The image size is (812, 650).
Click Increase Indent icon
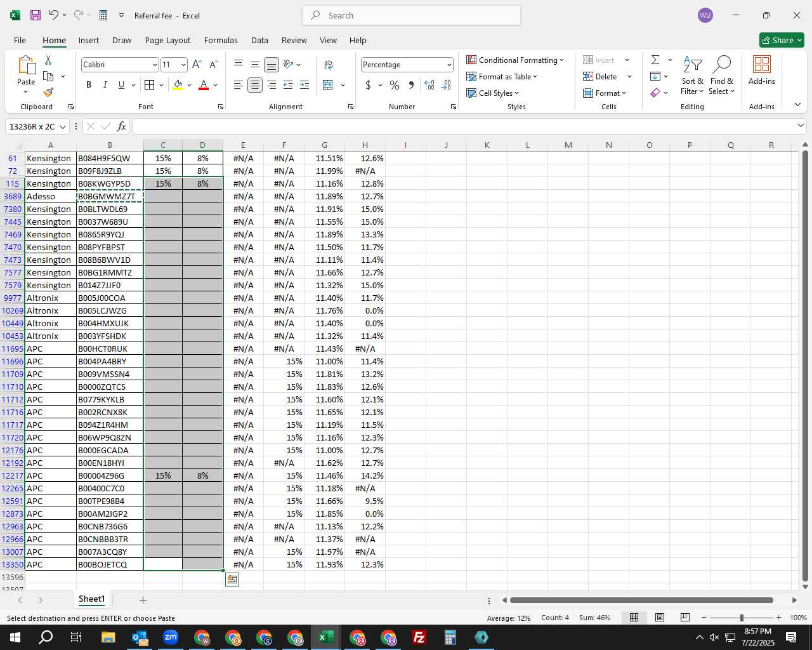[304, 85]
